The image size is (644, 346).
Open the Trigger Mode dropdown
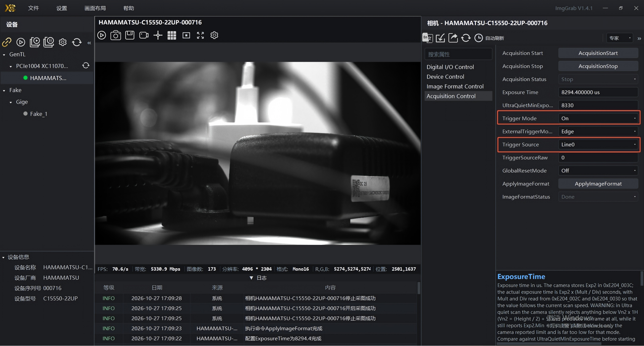click(x=598, y=118)
